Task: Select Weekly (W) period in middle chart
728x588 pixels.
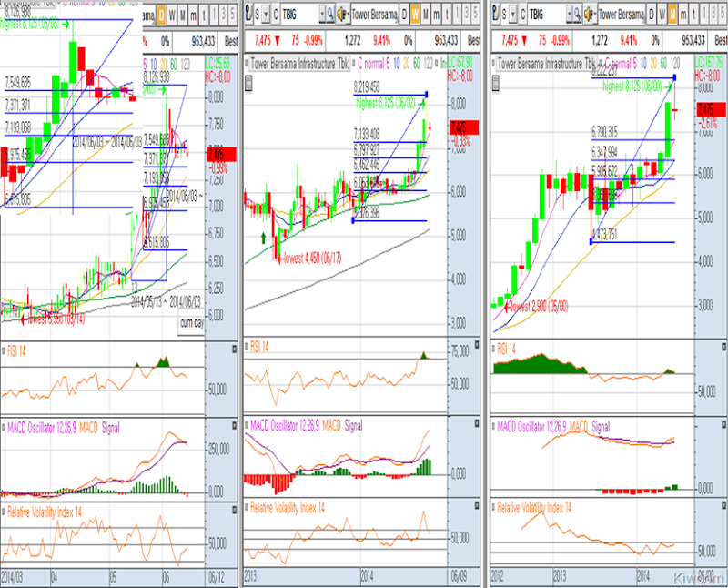Action: coord(415,15)
